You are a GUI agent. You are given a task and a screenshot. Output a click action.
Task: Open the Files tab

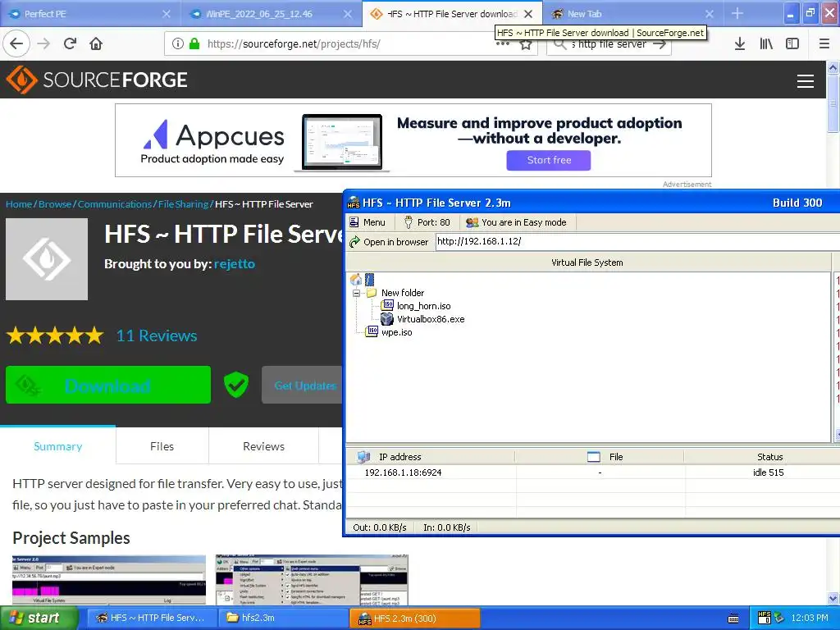(x=162, y=445)
